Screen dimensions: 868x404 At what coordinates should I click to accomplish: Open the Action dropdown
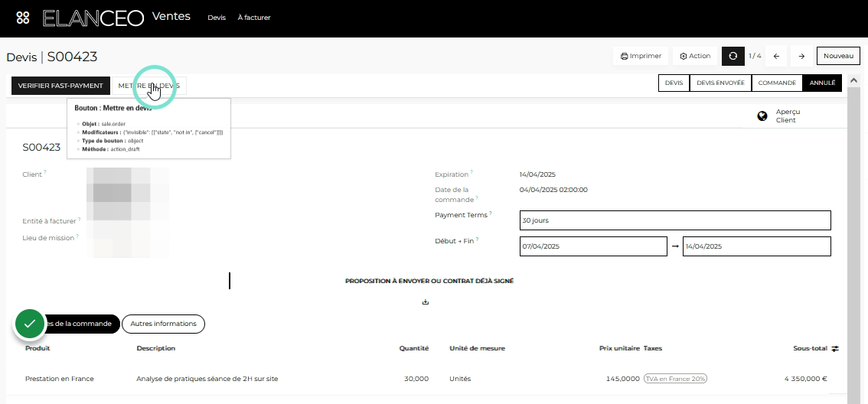click(695, 56)
